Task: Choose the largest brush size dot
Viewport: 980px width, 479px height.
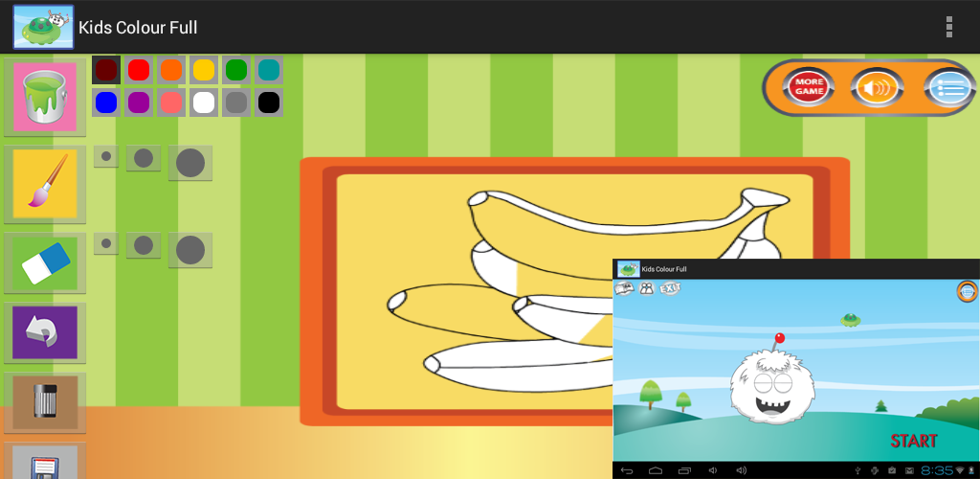Action: coord(190,163)
